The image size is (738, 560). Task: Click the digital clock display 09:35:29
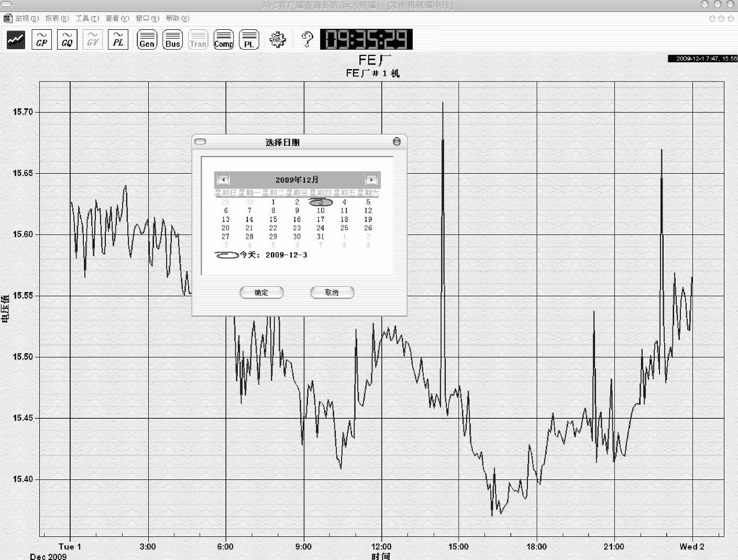pos(366,39)
